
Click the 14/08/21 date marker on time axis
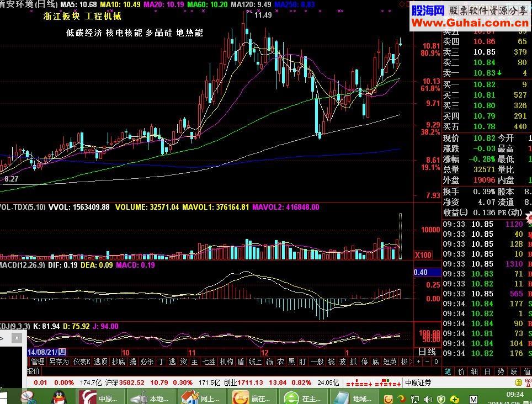click(47, 352)
